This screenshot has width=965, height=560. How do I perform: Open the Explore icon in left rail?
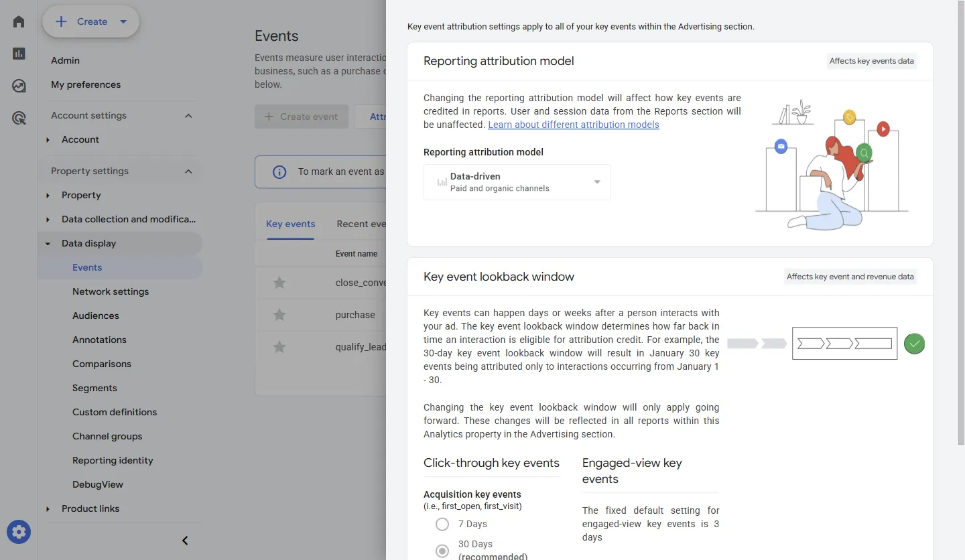(19, 86)
